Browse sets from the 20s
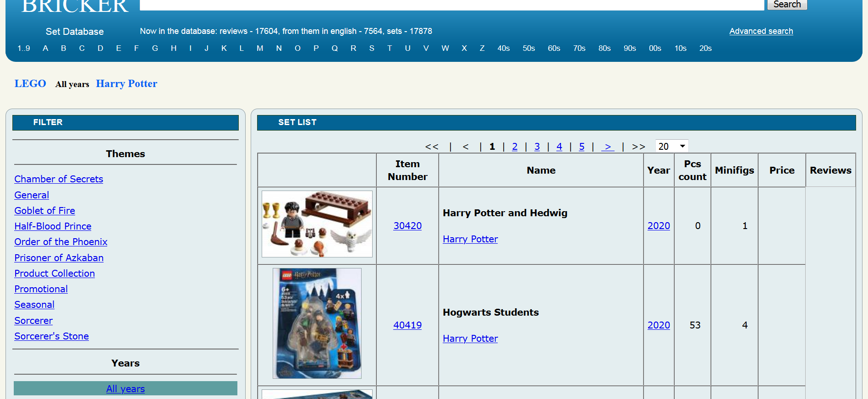Viewport: 868px width, 399px height. pyautogui.click(x=705, y=48)
